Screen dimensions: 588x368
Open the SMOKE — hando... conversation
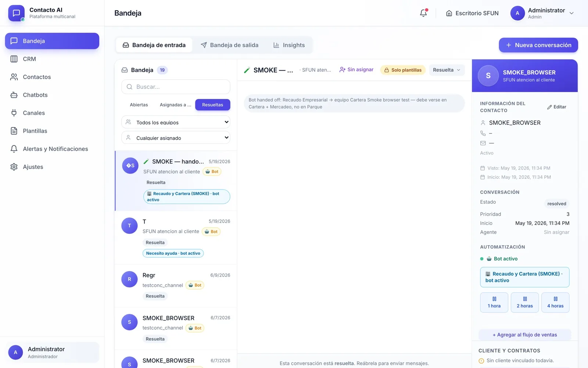click(176, 181)
